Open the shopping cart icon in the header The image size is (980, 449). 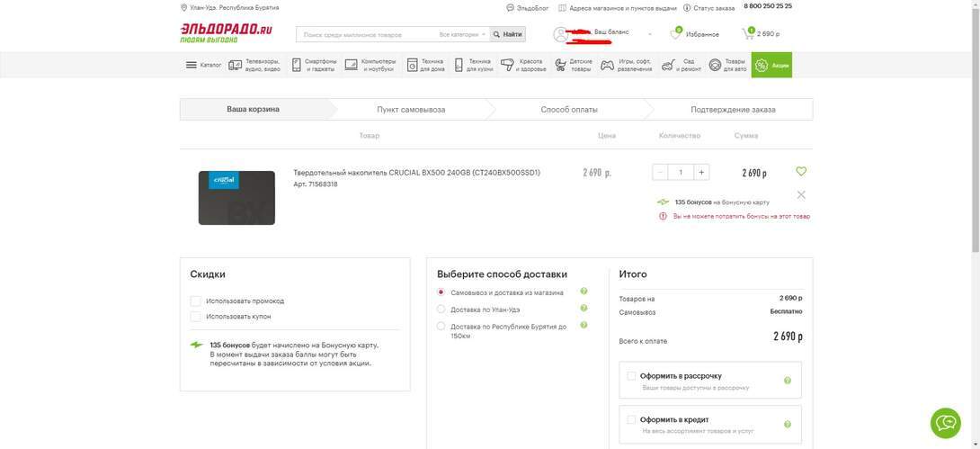pyautogui.click(x=748, y=34)
